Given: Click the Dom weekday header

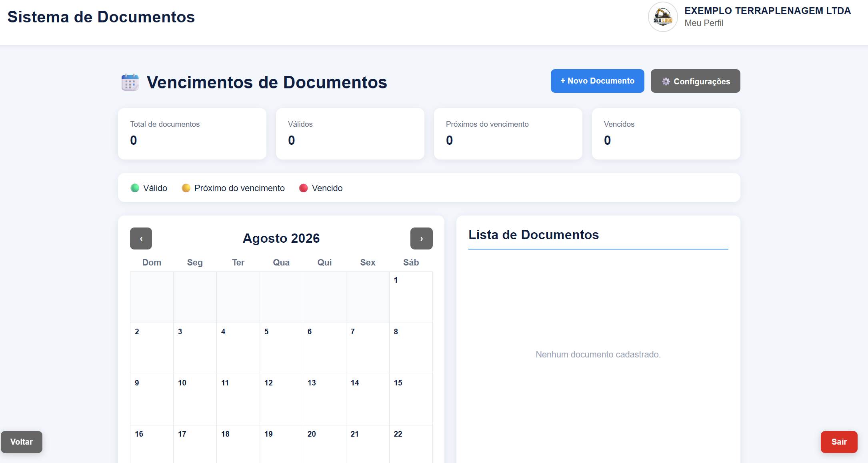Looking at the screenshot, I should tap(152, 263).
